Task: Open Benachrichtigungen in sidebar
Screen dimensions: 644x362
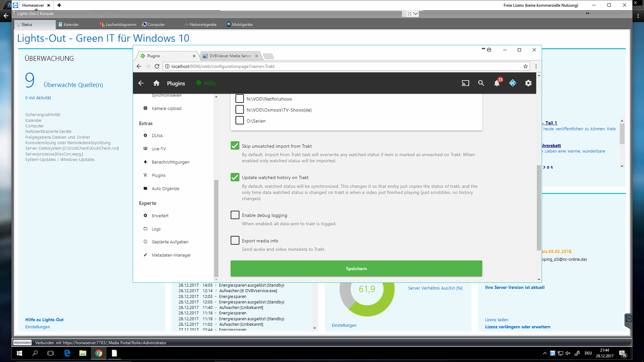Action: (170, 162)
